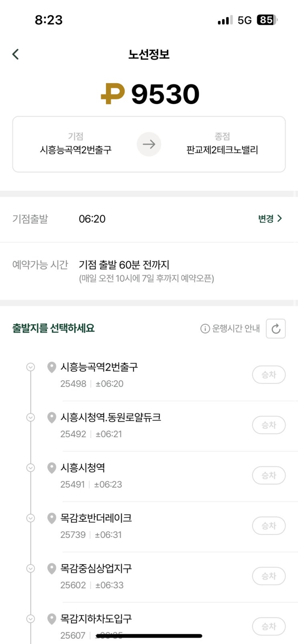Select the 목감중심상업지구 timeline circle marker
The width and height of the screenshot is (298, 644).
[x=30, y=568]
